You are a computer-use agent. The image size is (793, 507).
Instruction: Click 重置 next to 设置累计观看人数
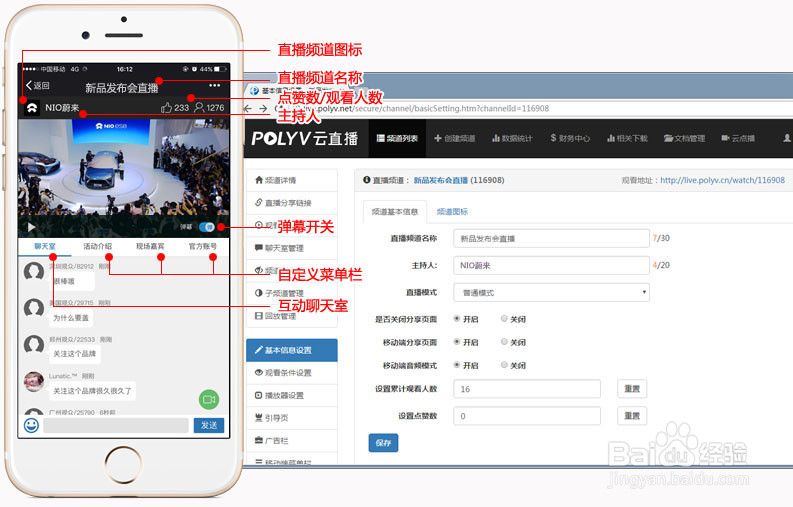632,389
